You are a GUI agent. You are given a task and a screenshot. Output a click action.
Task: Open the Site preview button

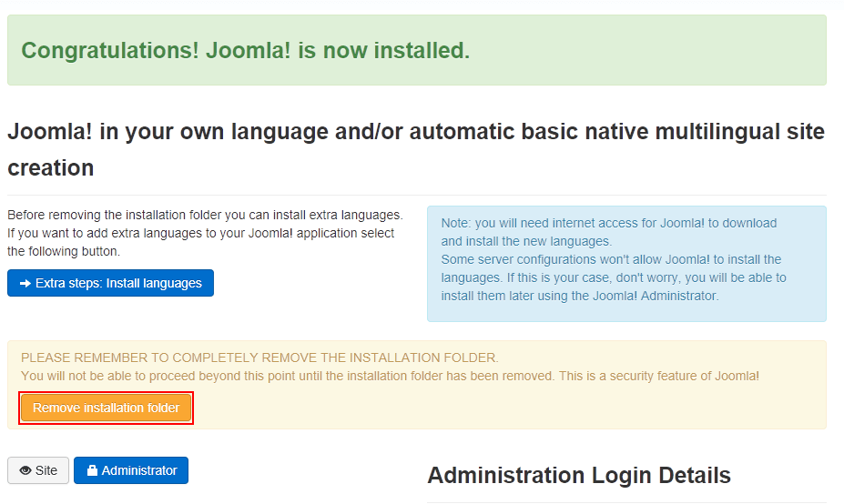(x=38, y=470)
